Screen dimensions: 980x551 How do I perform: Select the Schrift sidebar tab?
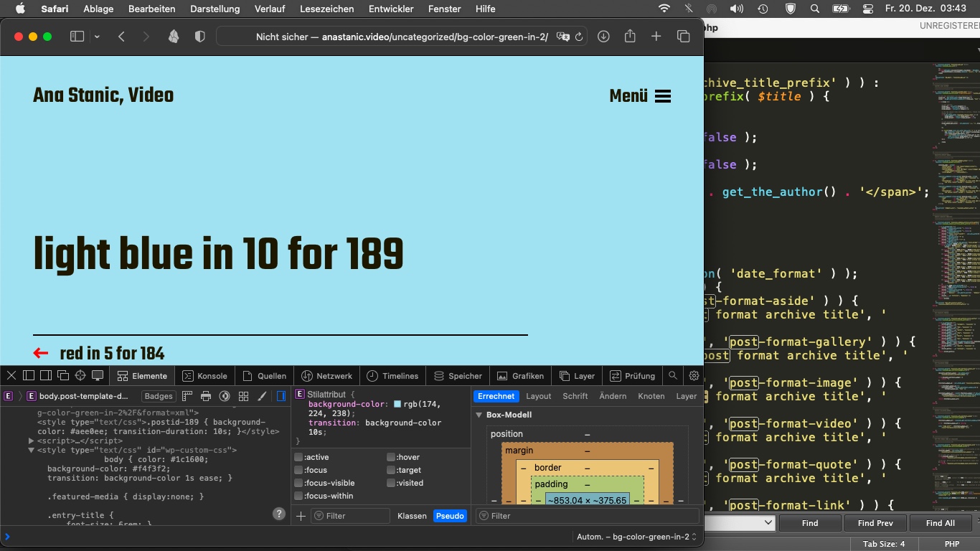575,396
